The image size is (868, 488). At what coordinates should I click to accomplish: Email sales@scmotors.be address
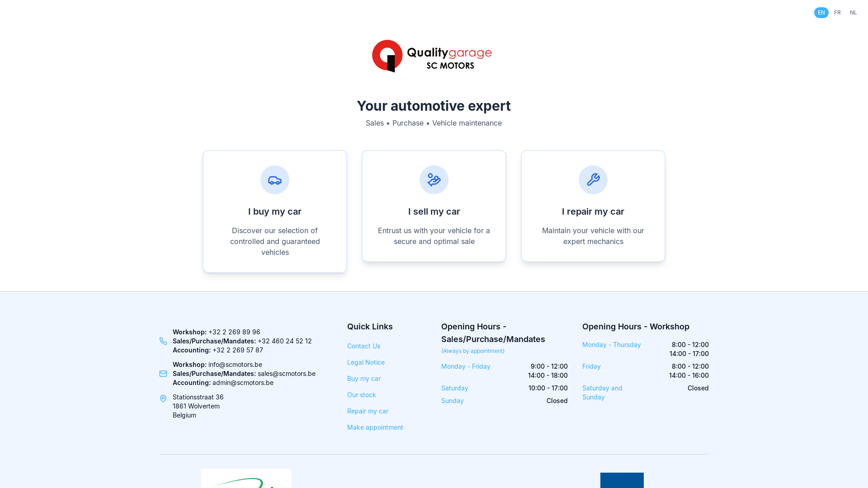tap(286, 374)
